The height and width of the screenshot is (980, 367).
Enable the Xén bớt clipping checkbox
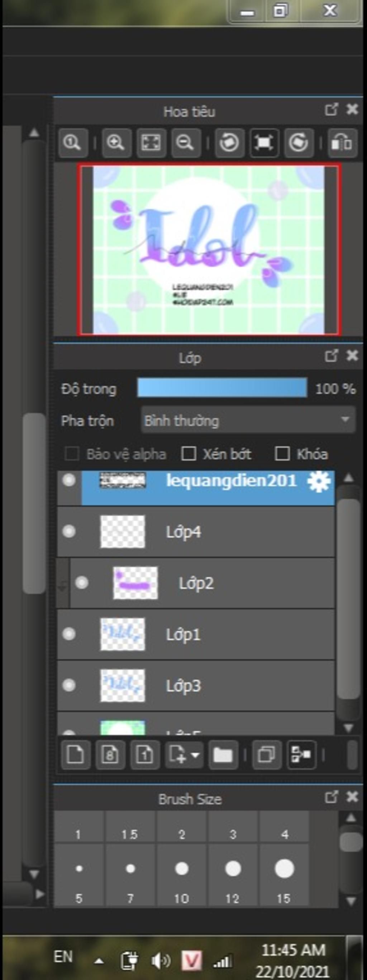tap(189, 454)
